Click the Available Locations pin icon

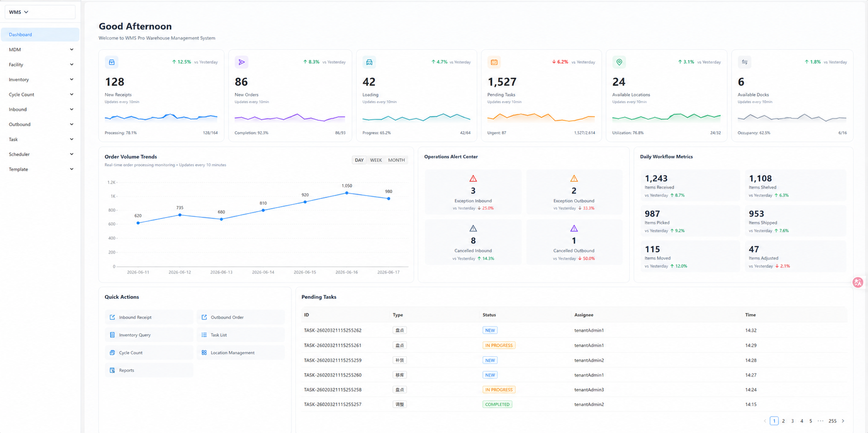pos(619,62)
